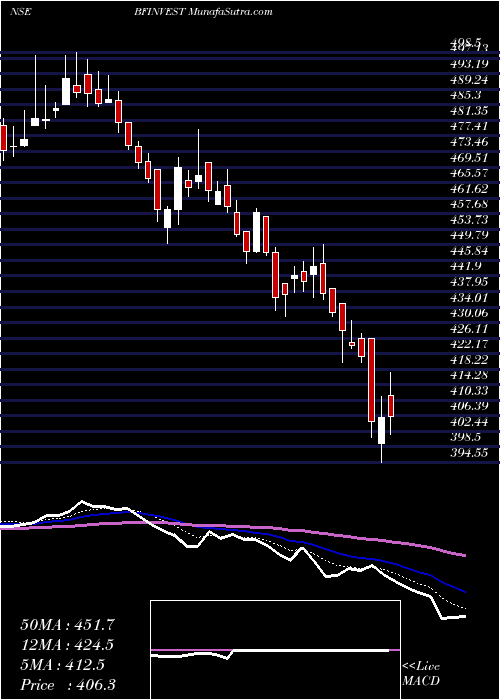Click the <<Live MACD label
The height and width of the screenshot is (700, 500).
pos(421,674)
